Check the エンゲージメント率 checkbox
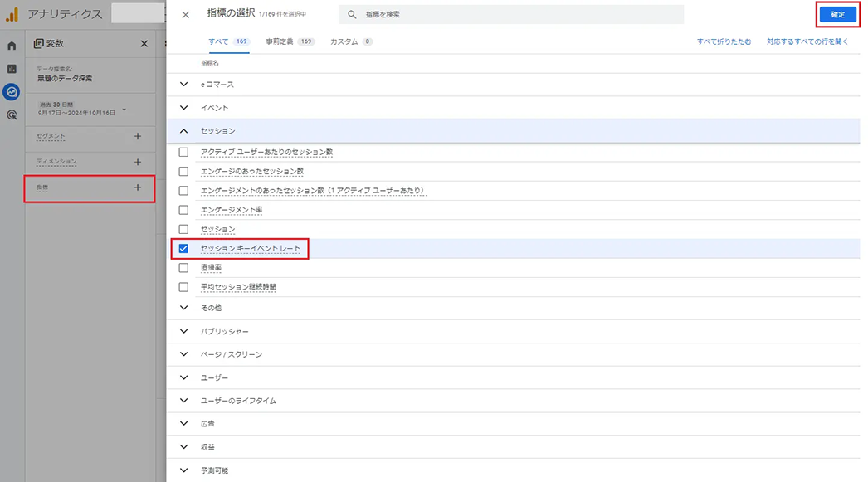Screen dimensions: 868x482 (183, 210)
